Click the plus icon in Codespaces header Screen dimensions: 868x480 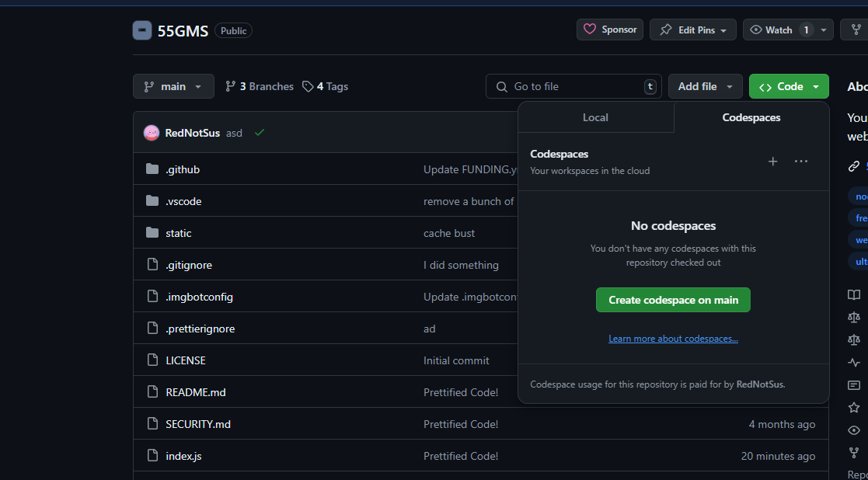pyautogui.click(x=772, y=162)
